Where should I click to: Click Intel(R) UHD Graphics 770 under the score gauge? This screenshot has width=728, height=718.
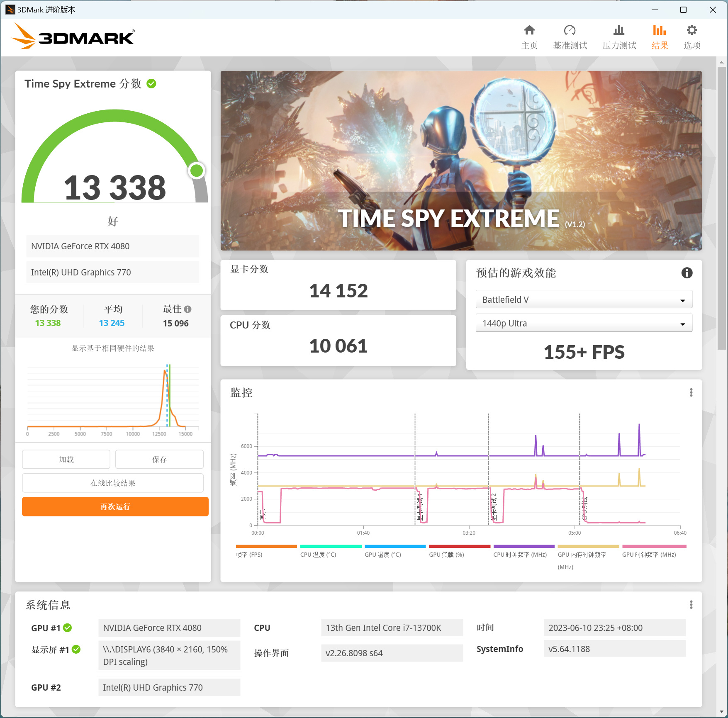113,273
